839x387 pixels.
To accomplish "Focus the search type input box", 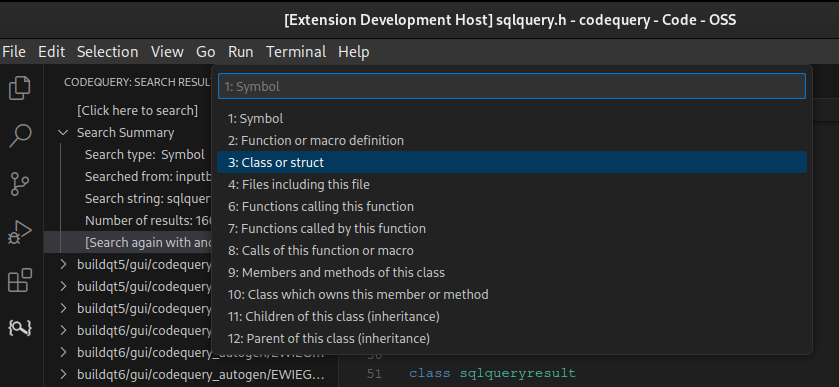I will click(512, 86).
